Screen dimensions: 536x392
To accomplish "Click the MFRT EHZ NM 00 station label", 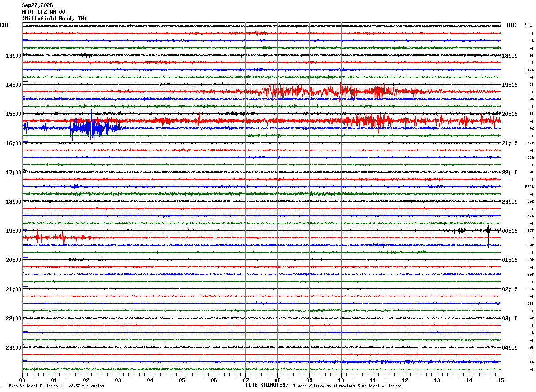I will [43, 12].
